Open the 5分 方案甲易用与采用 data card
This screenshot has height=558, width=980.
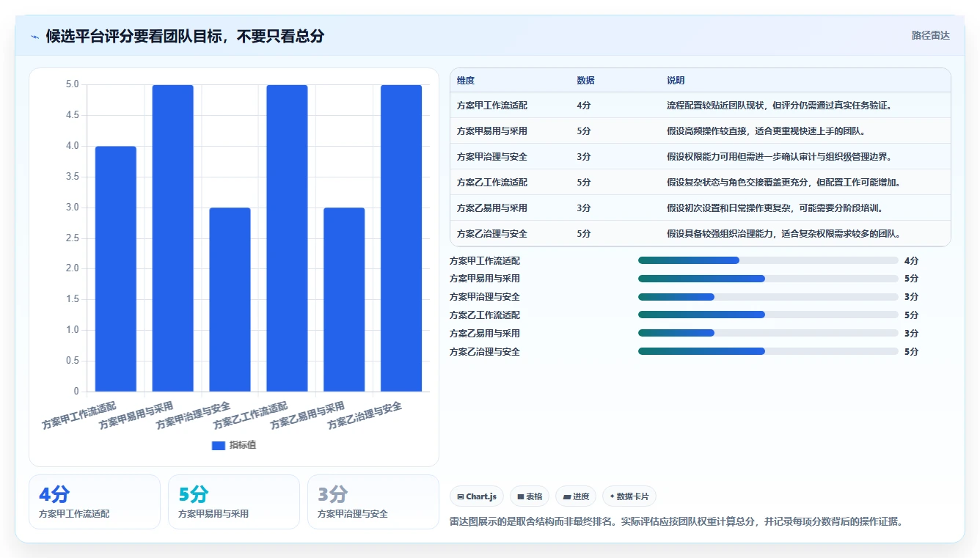pyautogui.click(x=234, y=502)
